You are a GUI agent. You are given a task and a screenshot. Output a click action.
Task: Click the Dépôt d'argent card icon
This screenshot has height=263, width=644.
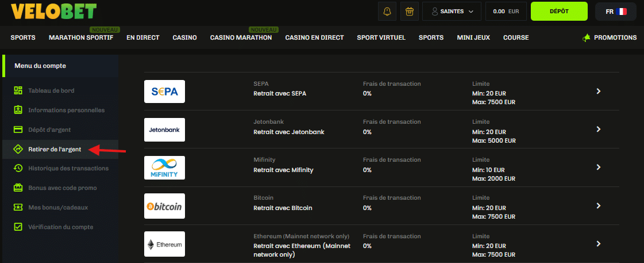[18, 129]
